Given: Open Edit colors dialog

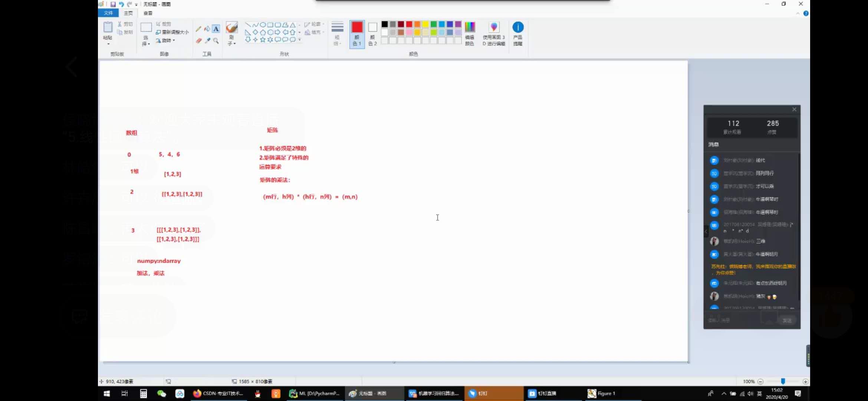Looking at the screenshot, I should pos(470,34).
